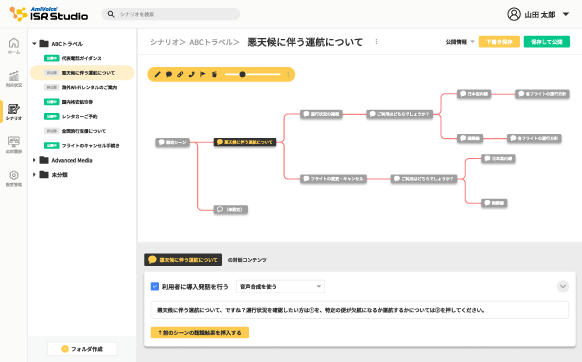582x362 pixels.
Task: Select the selected black 悪天候に伴う運航について node
Action: click(245, 142)
